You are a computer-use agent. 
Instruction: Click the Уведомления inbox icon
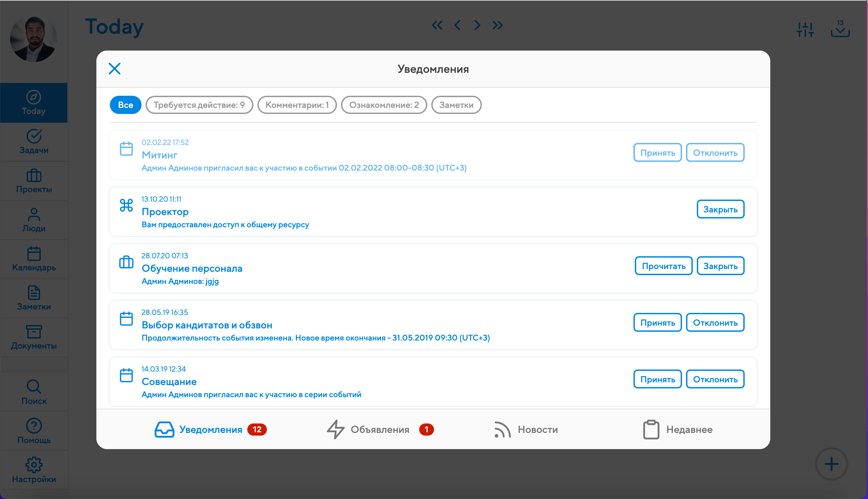click(164, 430)
